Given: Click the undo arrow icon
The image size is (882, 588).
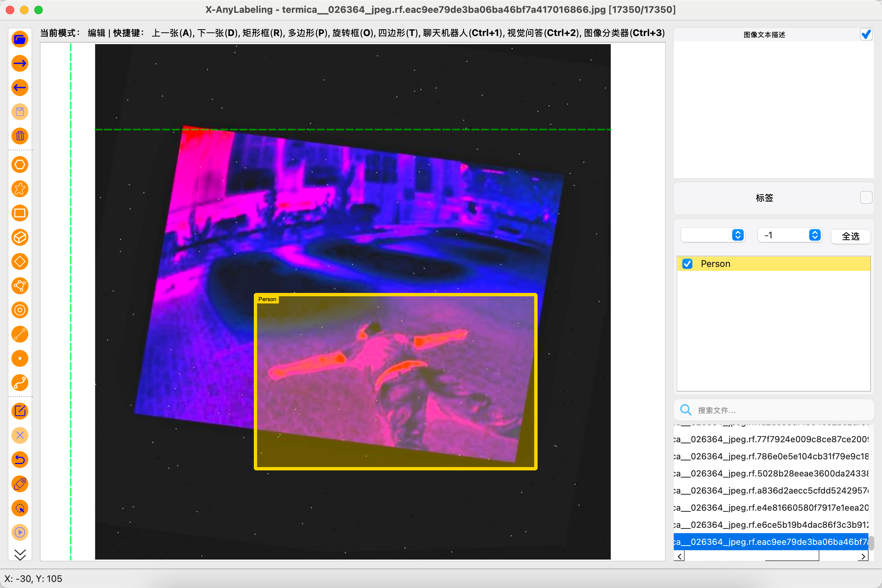Looking at the screenshot, I should pos(20,460).
